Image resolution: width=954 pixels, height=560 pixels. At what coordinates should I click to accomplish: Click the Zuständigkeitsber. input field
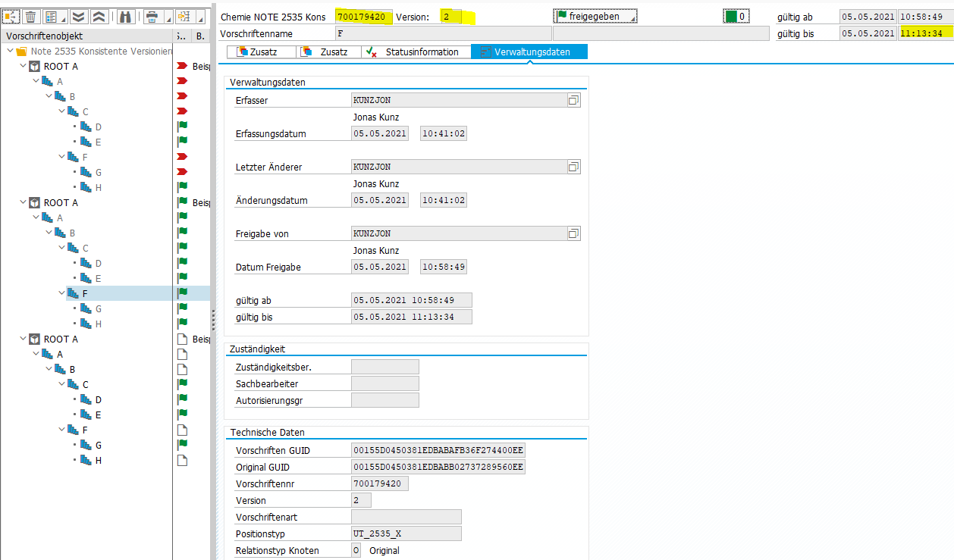point(384,367)
